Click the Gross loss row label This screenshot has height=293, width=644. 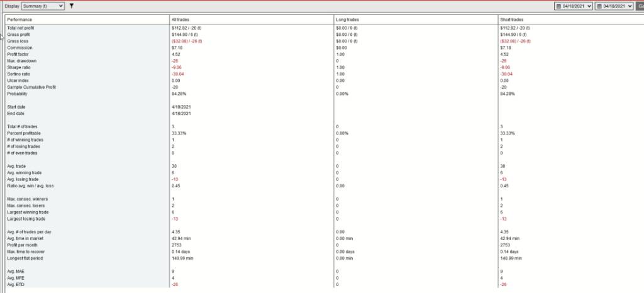(x=18, y=41)
